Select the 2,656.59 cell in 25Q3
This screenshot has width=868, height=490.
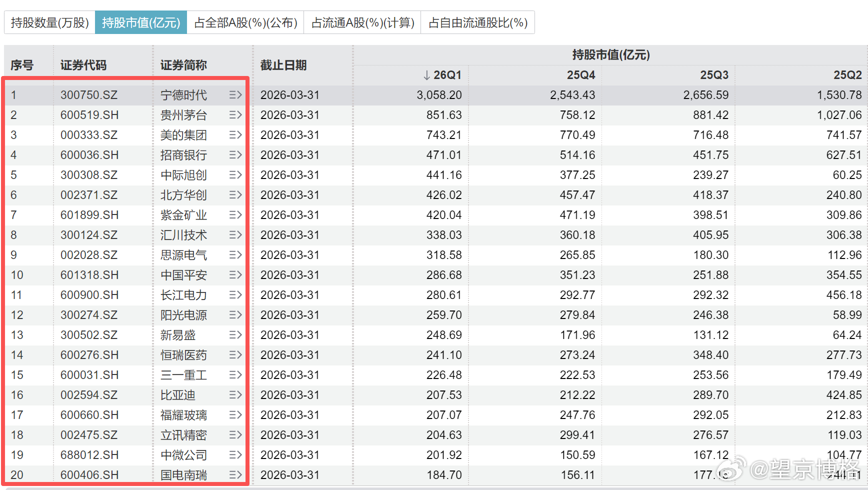(x=706, y=95)
